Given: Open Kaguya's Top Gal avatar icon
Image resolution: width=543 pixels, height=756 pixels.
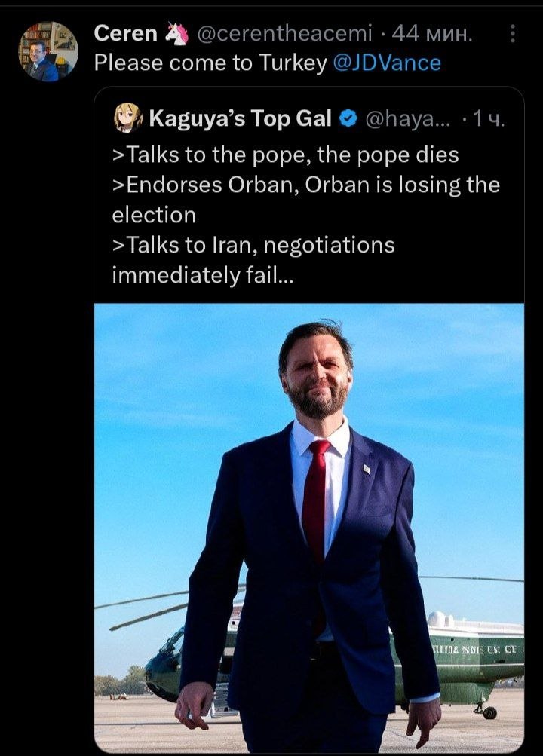Looking at the screenshot, I should click(x=127, y=118).
